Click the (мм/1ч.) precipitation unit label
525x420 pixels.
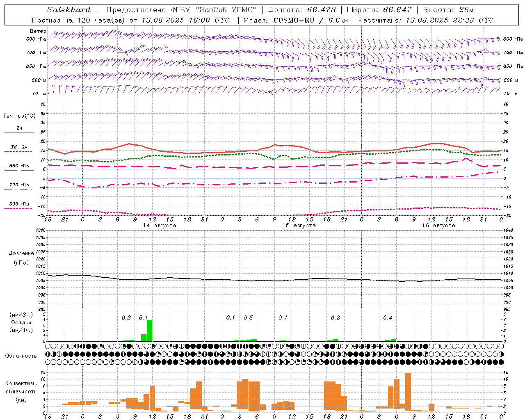pyautogui.click(x=21, y=330)
